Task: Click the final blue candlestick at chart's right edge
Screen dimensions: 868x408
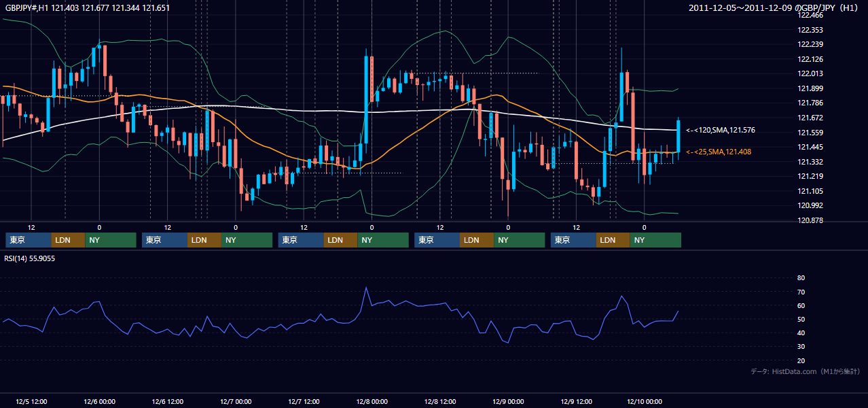Action: coord(678,136)
